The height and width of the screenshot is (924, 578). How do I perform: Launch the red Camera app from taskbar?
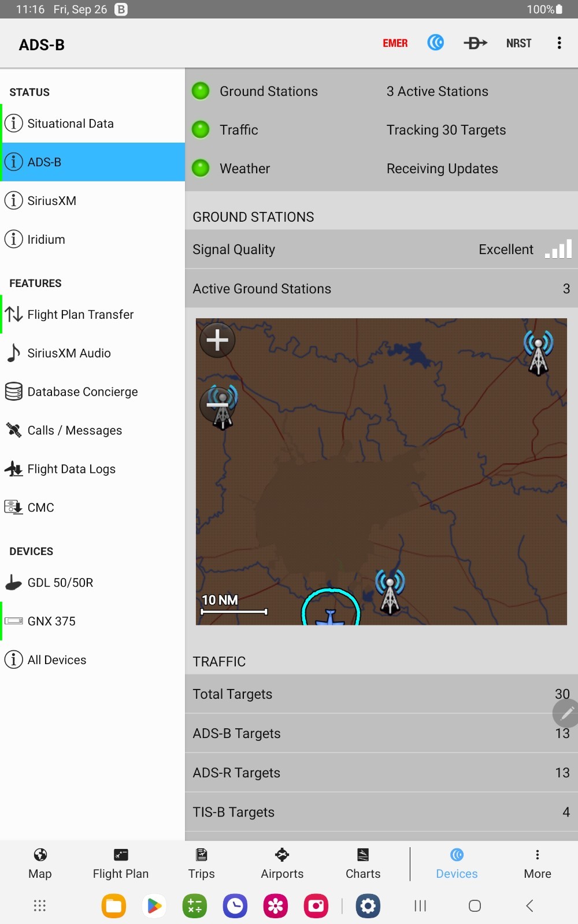(x=316, y=906)
